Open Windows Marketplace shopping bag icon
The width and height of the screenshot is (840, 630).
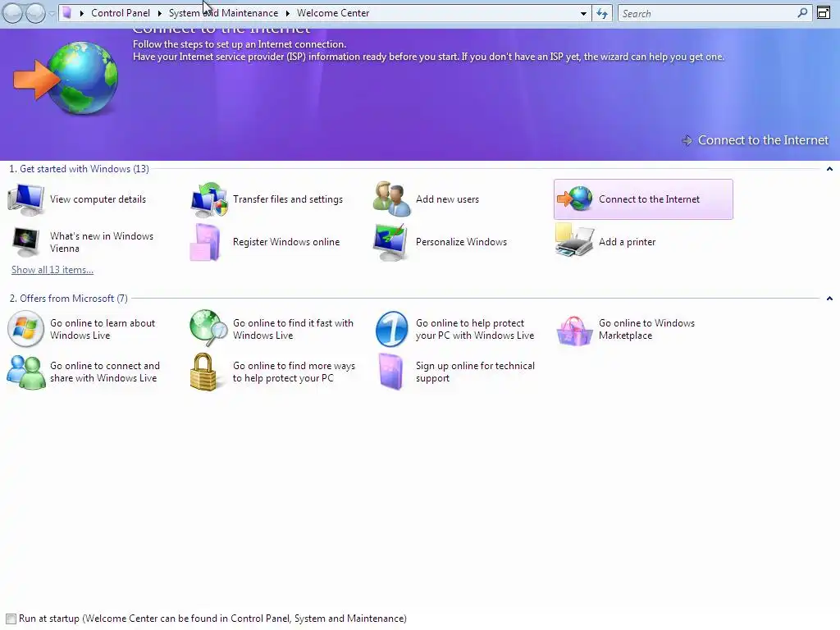click(x=574, y=331)
